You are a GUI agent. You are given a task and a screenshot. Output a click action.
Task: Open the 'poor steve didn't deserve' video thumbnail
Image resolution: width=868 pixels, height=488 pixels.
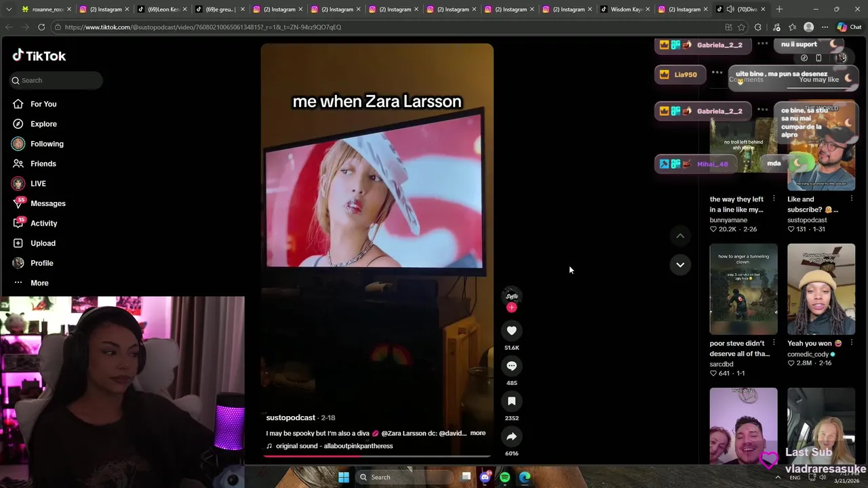pyautogui.click(x=743, y=289)
